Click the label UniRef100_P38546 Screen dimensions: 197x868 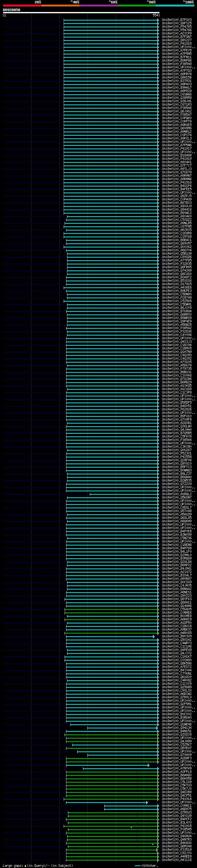pos(176,108)
